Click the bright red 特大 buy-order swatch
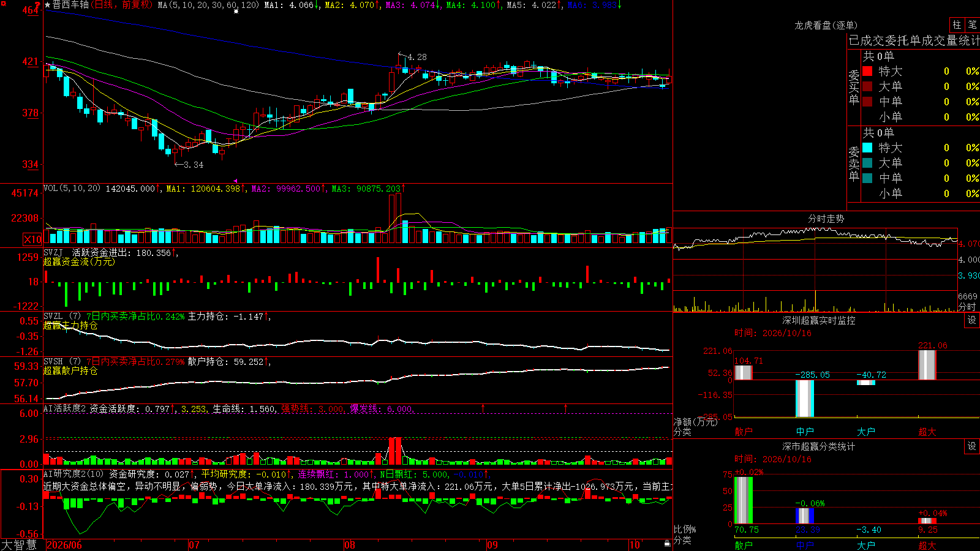The height and width of the screenshot is (551, 980). click(867, 71)
